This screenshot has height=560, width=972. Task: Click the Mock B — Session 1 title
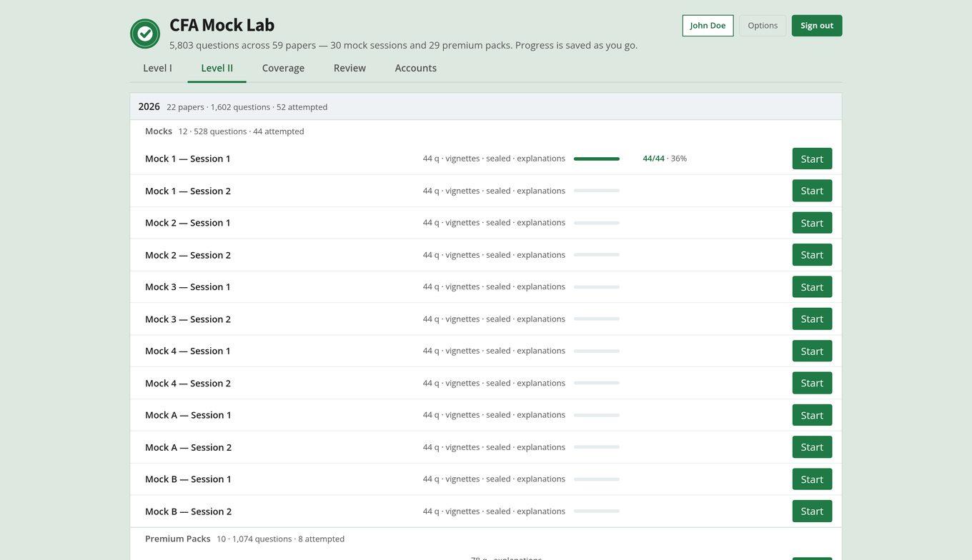tap(189, 479)
